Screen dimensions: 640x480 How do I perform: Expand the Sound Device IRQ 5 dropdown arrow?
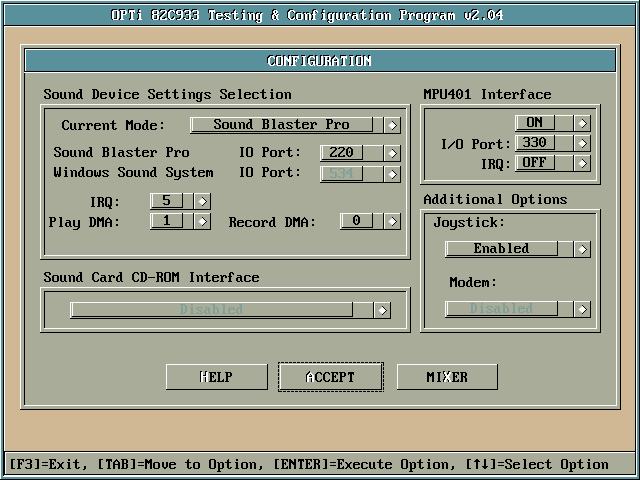point(202,201)
